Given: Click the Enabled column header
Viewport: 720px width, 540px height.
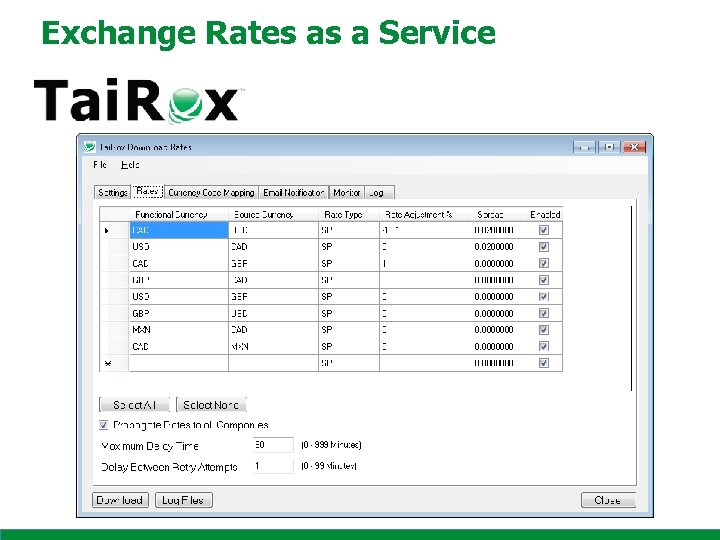Looking at the screenshot, I should click(545, 214).
